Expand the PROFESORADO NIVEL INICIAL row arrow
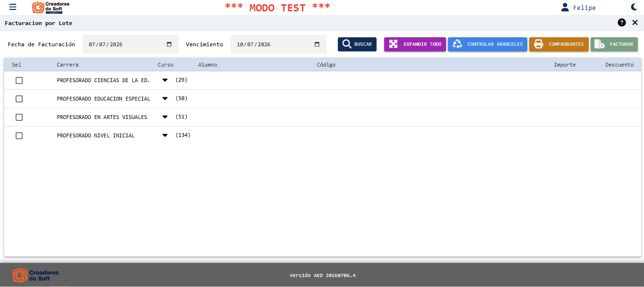Screen dimensions: 644x287 tap(165, 135)
